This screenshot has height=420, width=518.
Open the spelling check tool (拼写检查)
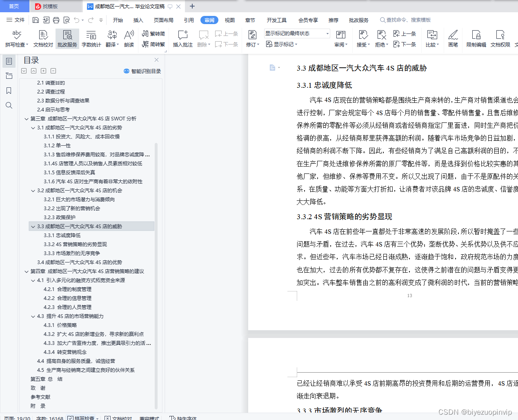tap(17, 39)
